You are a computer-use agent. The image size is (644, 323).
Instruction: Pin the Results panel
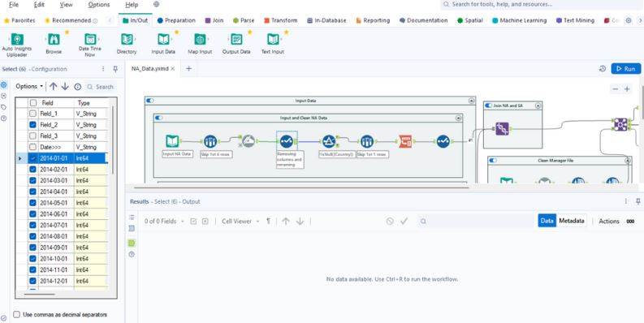[638, 201]
